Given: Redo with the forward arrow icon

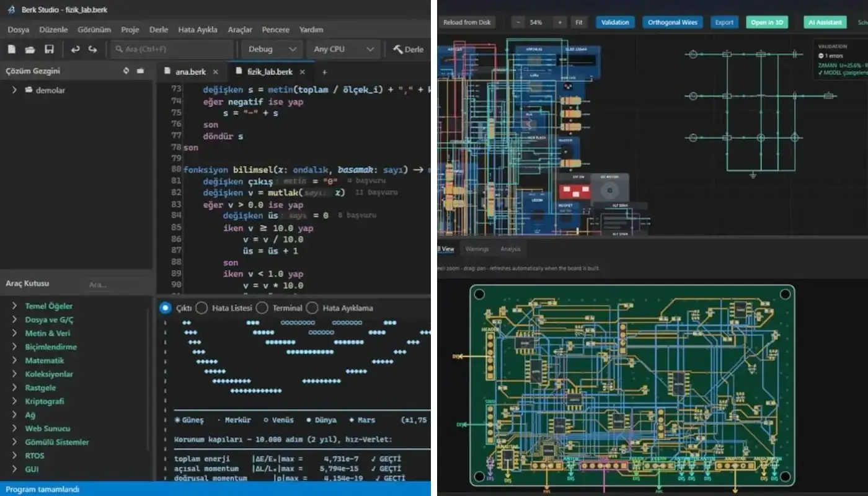Looking at the screenshot, I should 92,49.
